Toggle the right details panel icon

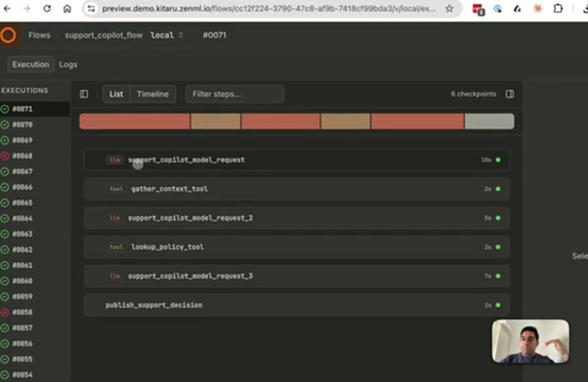pyautogui.click(x=510, y=94)
